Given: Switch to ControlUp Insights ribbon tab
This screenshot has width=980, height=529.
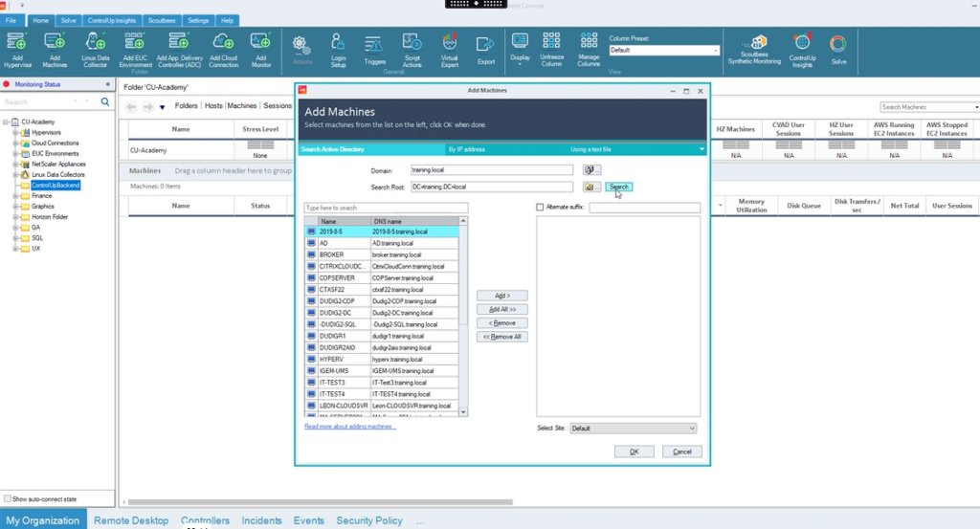Looking at the screenshot, I should [112, 21].
